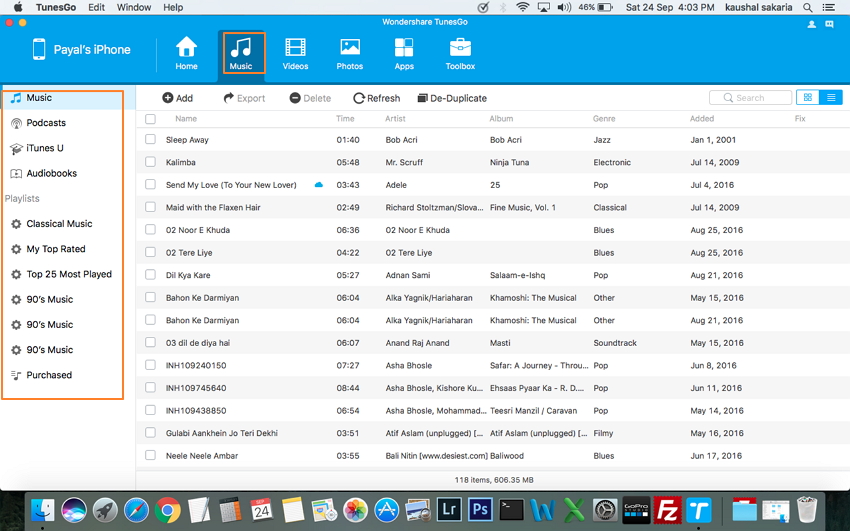
Task: Click the feedback chat icon in title bar
Action: click(x=829, y=24)
